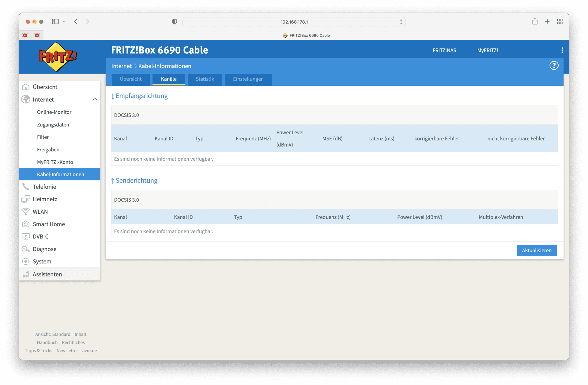The width and height of the screenshot is (588, 385).
Task: Open the help question mark icon
Action: click(554, 66)
